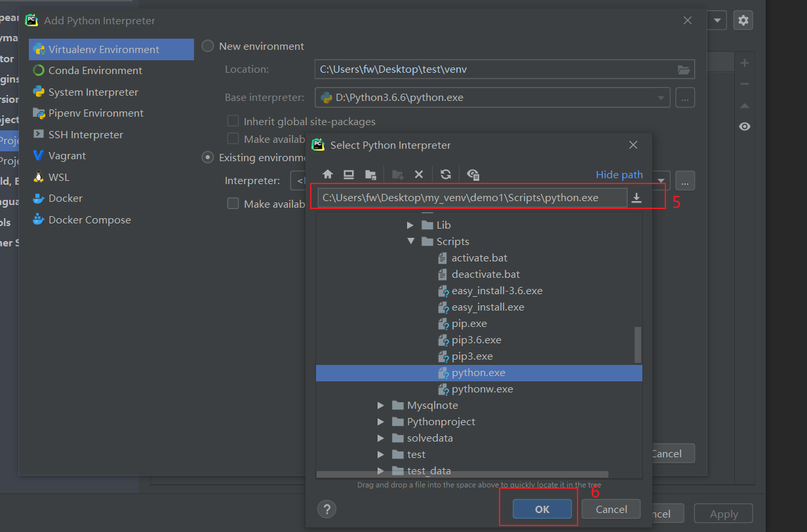Close the Add Python Interpreter dialog
This screenshot has width=807, height=532.
[687, 20]
